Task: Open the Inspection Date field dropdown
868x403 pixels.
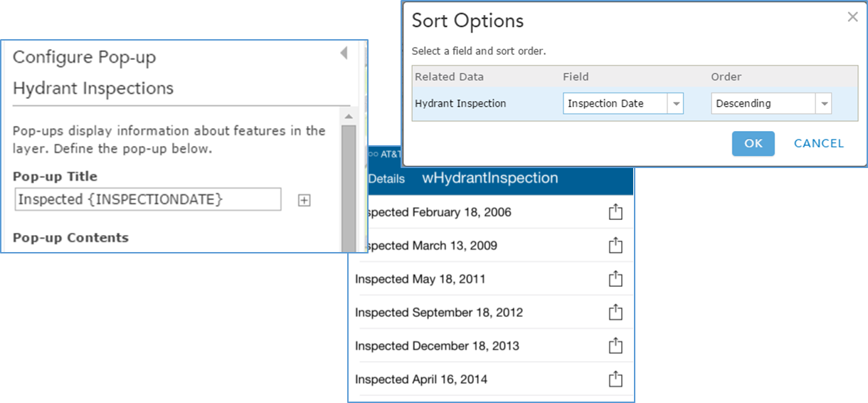Action: click(676, 104)
